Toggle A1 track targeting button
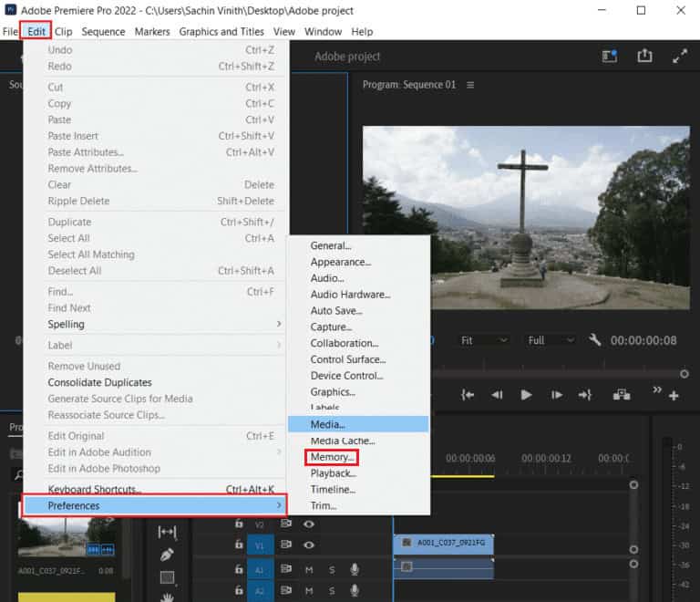The height and width of the screenshot is (602, 700). coord(261,570)
